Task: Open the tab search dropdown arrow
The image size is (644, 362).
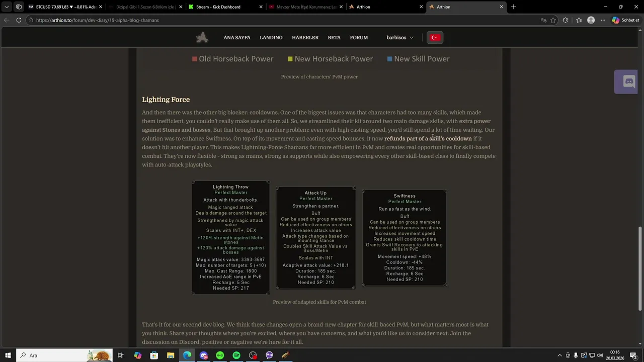Action: (7, 7)
